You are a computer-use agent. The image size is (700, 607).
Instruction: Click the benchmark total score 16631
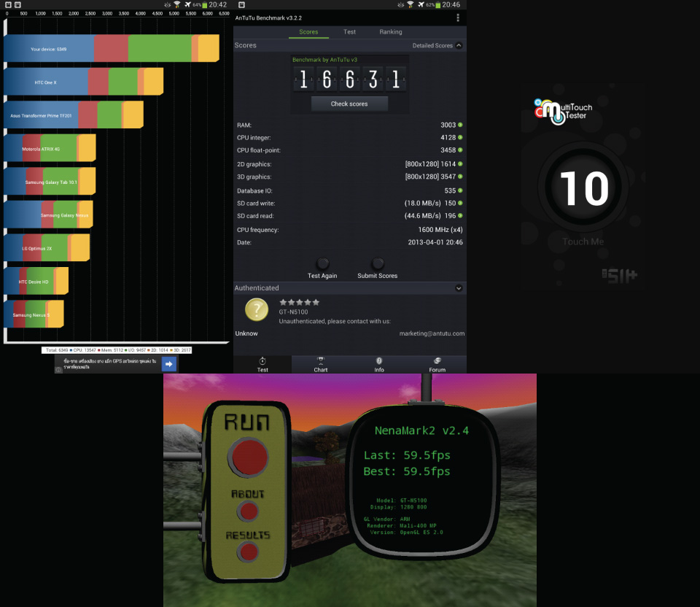349,80
